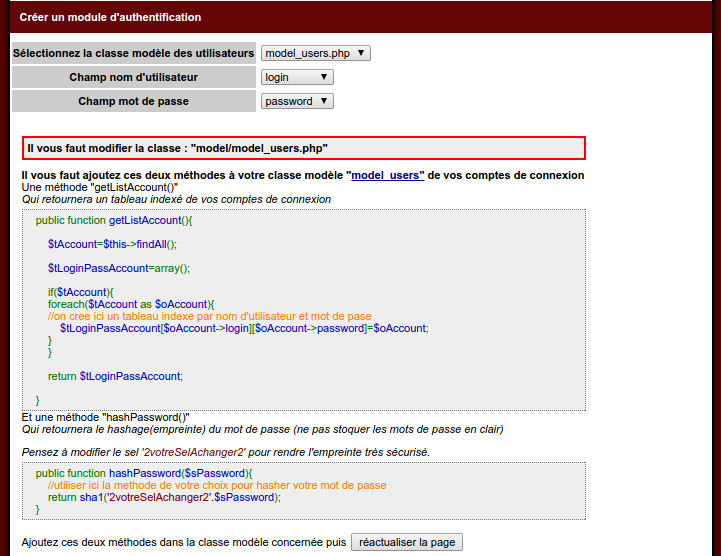Click code line '$tLoginPassAccount=array();'
The width and height of the screenshot is (721, 556).
(119, 268)
